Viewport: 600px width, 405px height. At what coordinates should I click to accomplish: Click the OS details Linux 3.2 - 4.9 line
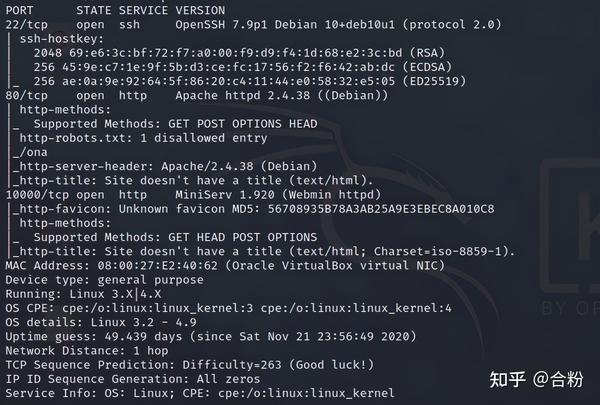pos(101,322)
